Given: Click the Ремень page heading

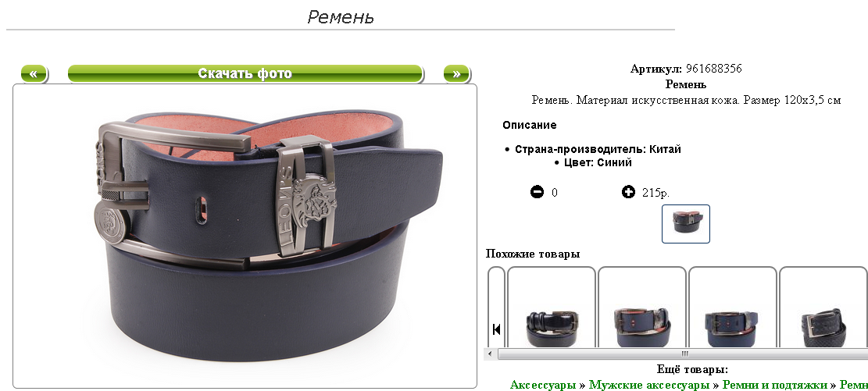Looking at the screenshot, I should pos(341,16).
